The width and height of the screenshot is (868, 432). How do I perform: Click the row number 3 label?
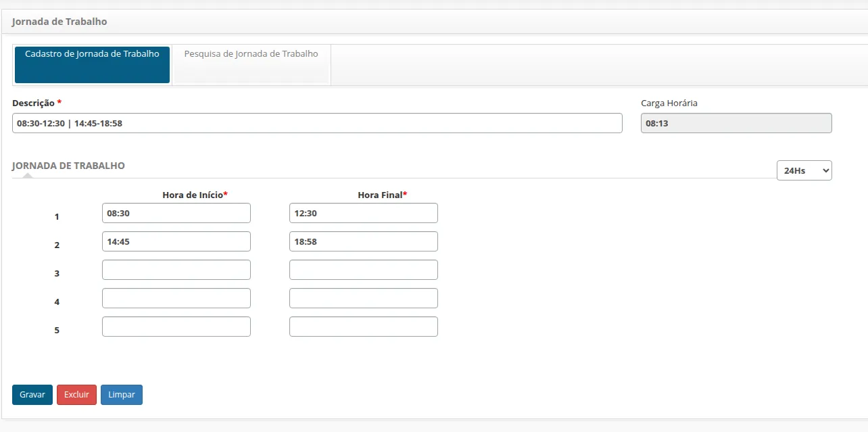coord(57,274)
